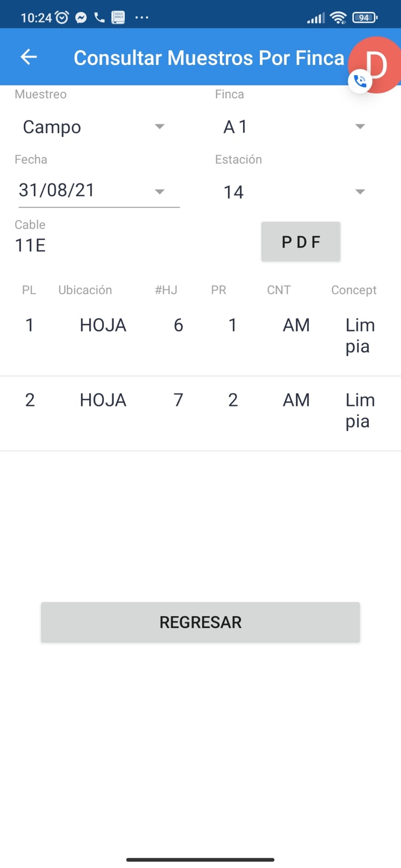
Task: Tap the Cable value 11E
Action: 31,245
